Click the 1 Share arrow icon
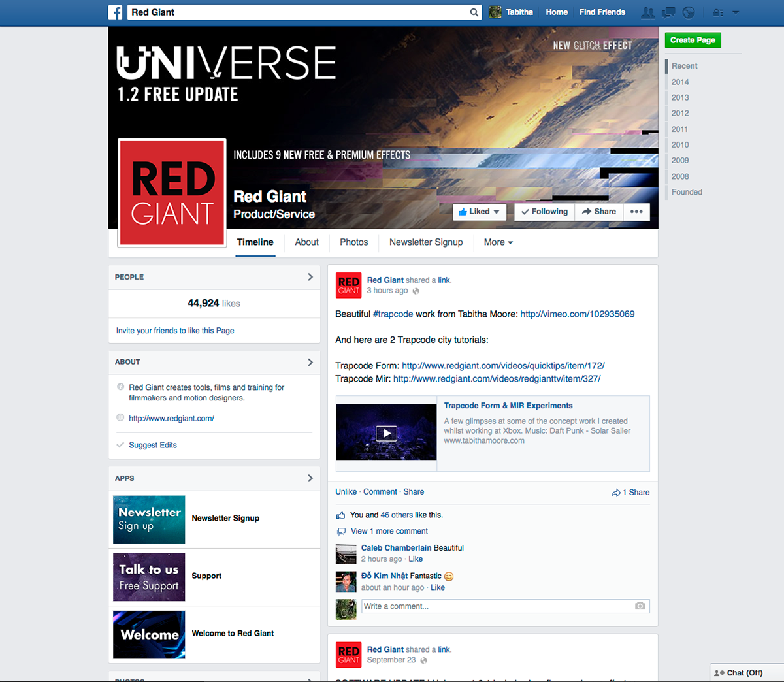This screenshot has height=682, width=784. (616, 493)
